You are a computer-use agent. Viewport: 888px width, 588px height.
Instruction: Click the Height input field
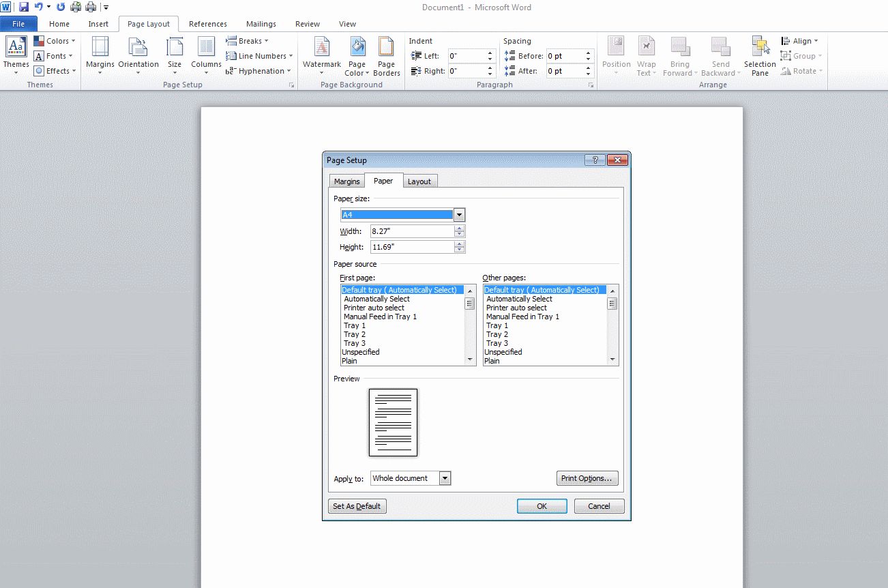tap(412, 247)
